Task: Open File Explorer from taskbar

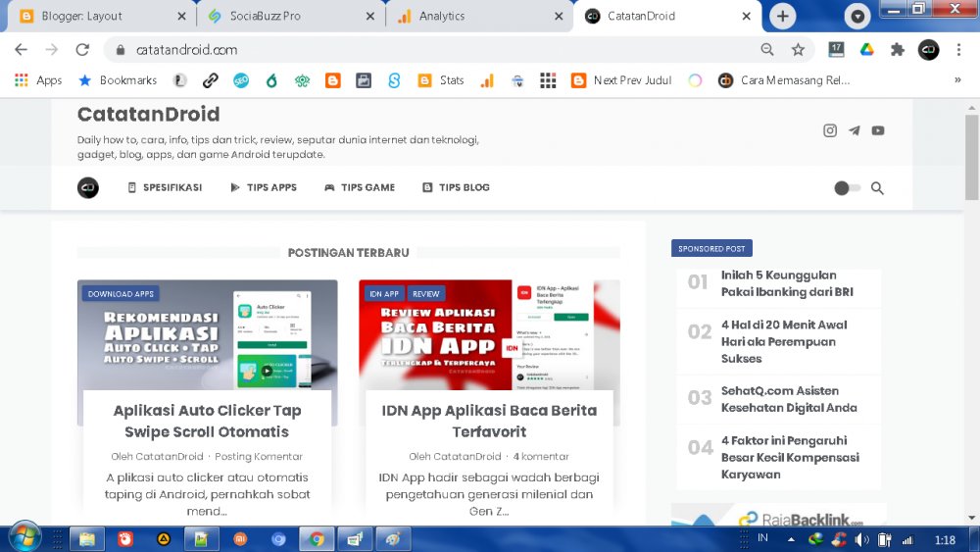Action: click(x=87, y=539)
